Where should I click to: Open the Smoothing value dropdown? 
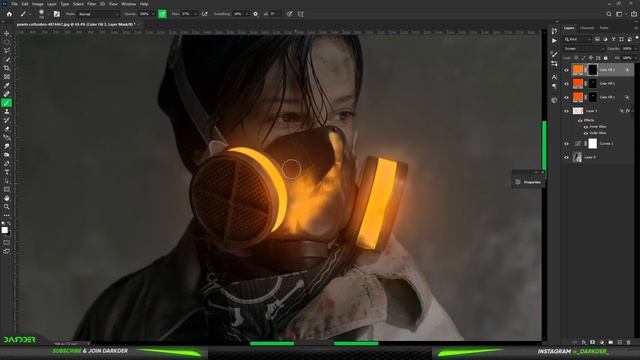[246, 14]
